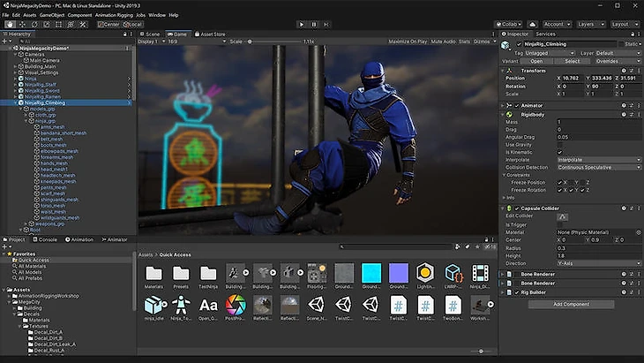Open the PostProcessing asset icon
Screen dimensions: 644x363
pos(236,305)
